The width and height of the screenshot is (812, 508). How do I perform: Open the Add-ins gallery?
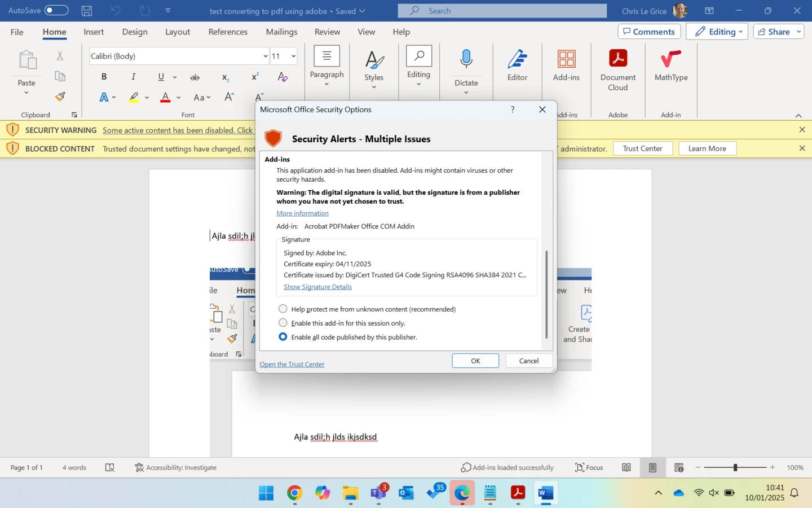566,65
